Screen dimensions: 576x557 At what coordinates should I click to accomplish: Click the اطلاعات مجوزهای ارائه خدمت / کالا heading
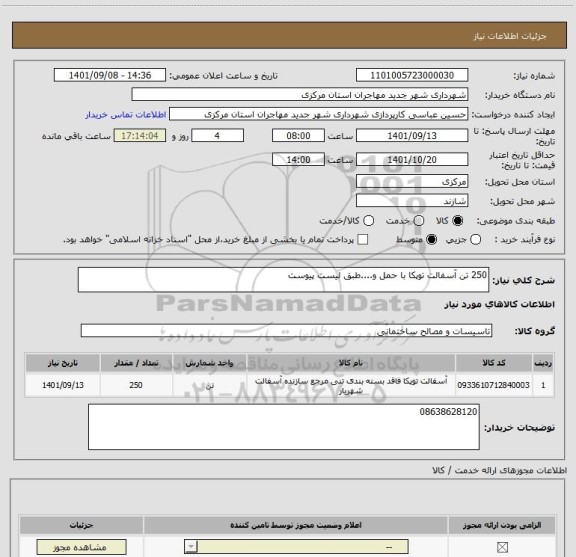pyautogui.click(x=499, y=470)
